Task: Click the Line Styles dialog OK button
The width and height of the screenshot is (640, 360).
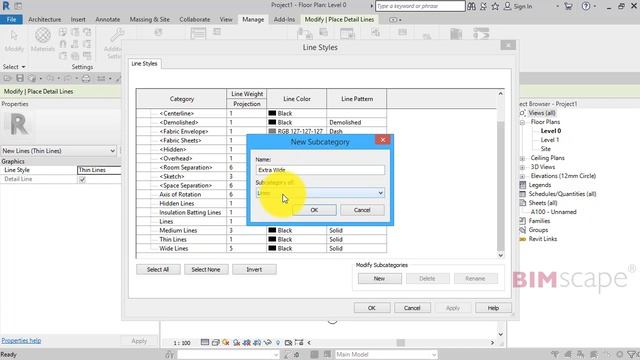Action: 372,308
